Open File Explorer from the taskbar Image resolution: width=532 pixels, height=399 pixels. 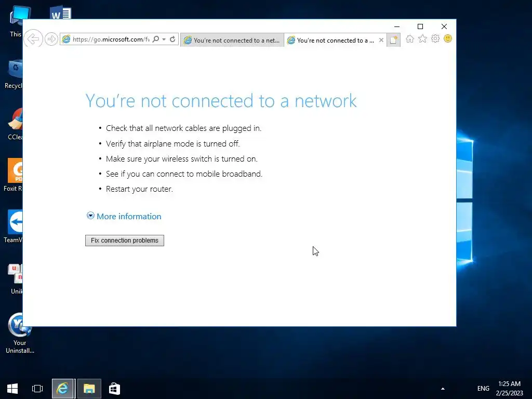pyautogui.click(x=89, y=389)
